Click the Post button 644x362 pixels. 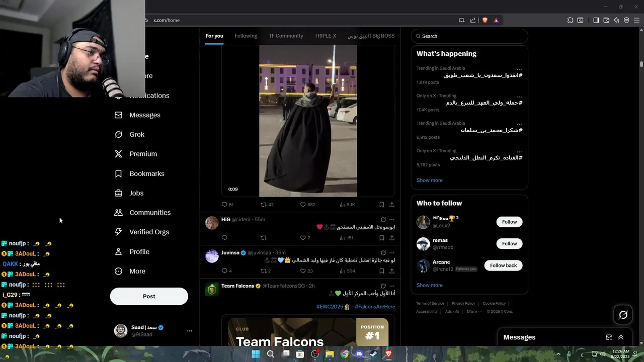[149, 296]
